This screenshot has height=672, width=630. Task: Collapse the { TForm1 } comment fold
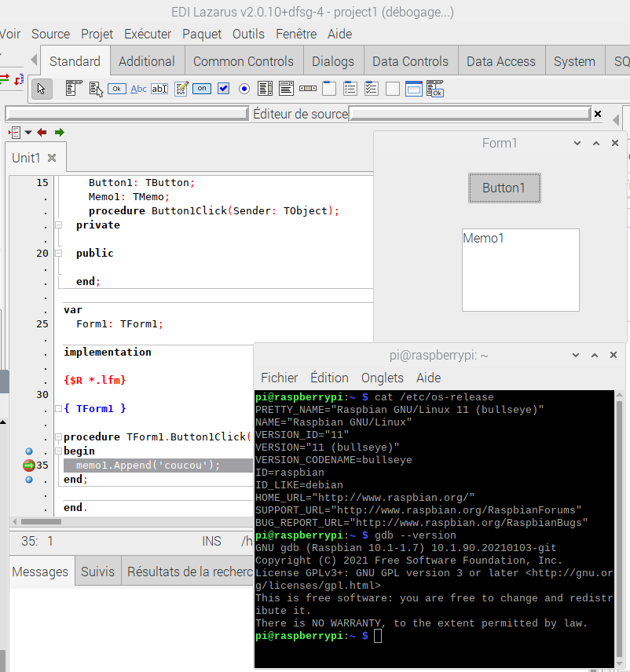point(59,409)
